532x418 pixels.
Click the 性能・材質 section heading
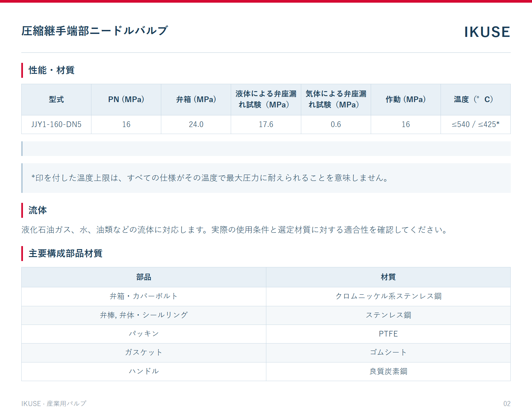(x=52, y=70)
